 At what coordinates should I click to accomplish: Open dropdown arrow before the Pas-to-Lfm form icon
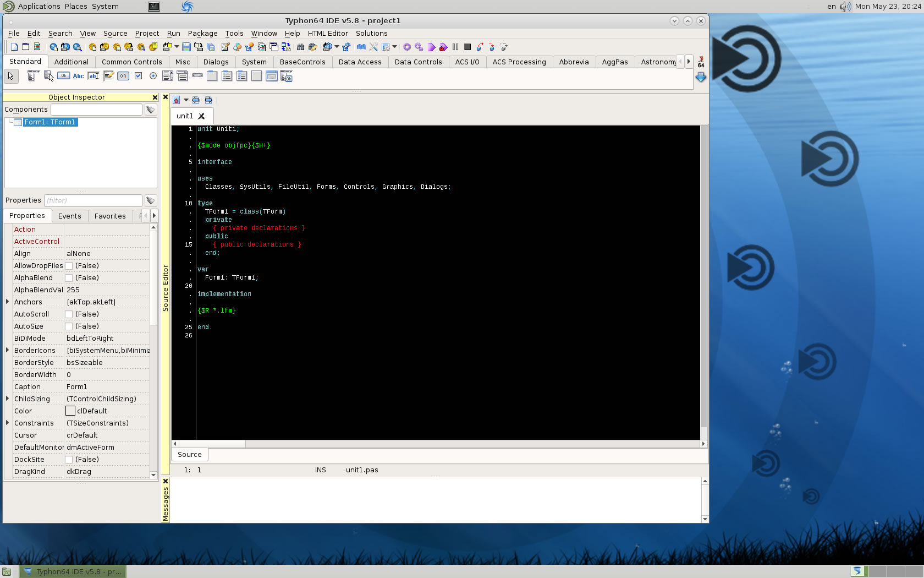click(x=337, y=47)
